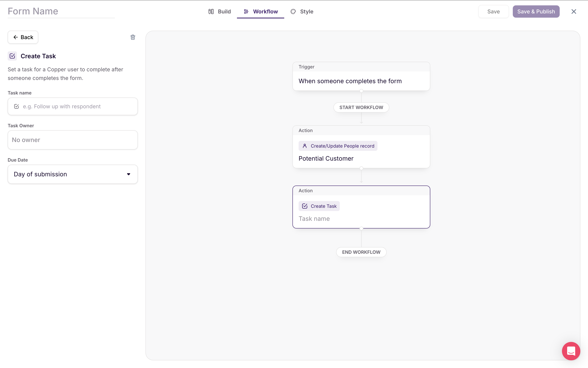
Task: Click the 'Task name' label in sidebar
Action: point(20,93)
